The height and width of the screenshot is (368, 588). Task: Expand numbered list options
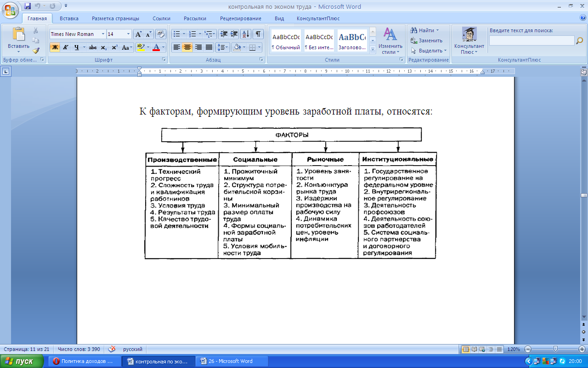click(200, 34)
